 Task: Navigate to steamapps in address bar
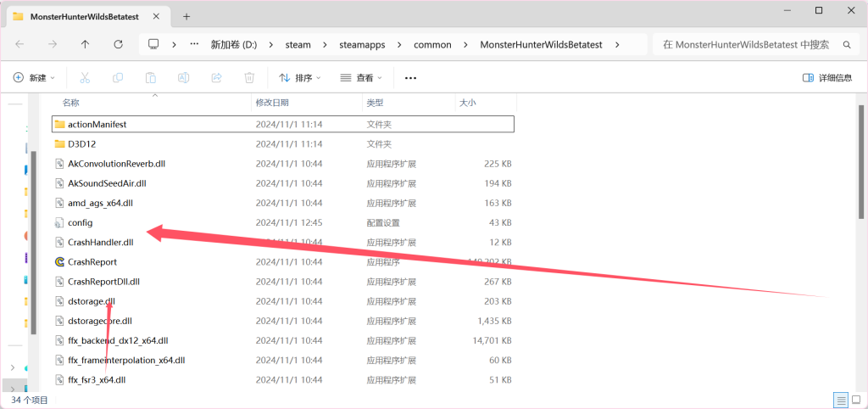point(362,45)
